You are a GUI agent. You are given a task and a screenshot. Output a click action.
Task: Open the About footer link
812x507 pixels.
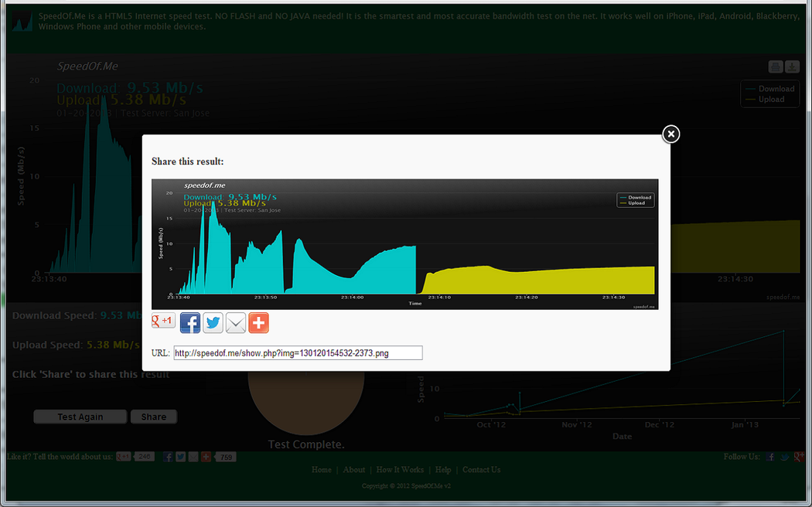point(354,470)
